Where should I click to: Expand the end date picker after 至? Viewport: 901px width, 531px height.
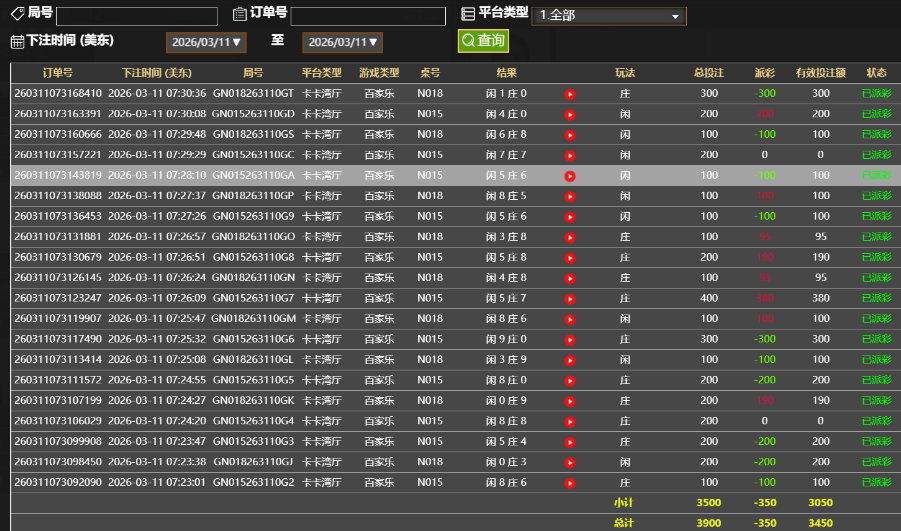point(342,42)
